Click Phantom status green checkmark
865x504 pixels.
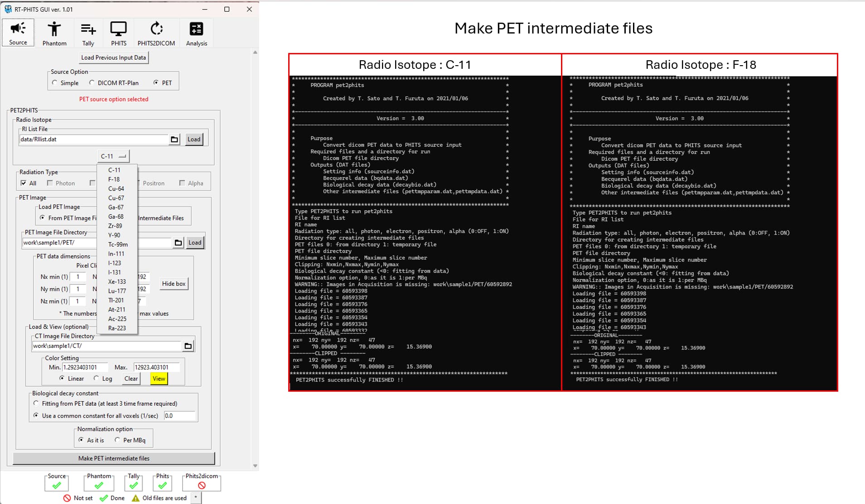pyautogui.click(x=99, y=485)
